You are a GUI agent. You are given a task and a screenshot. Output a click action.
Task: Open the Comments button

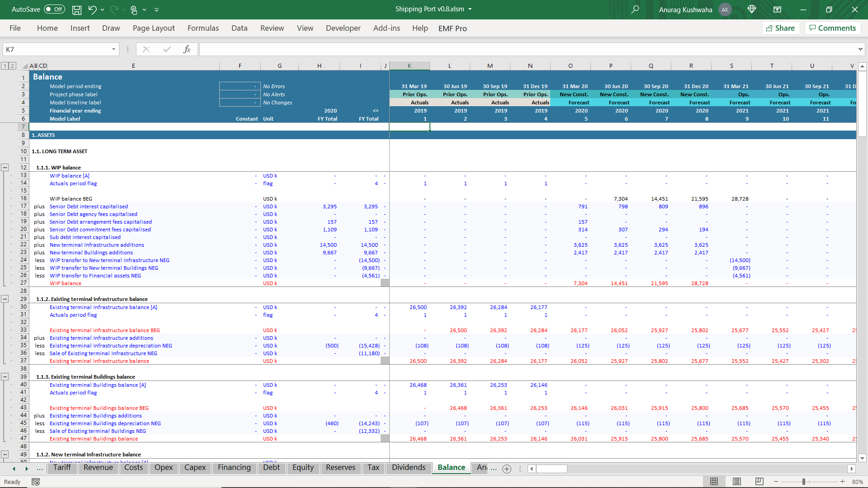(x=833, y=28)
